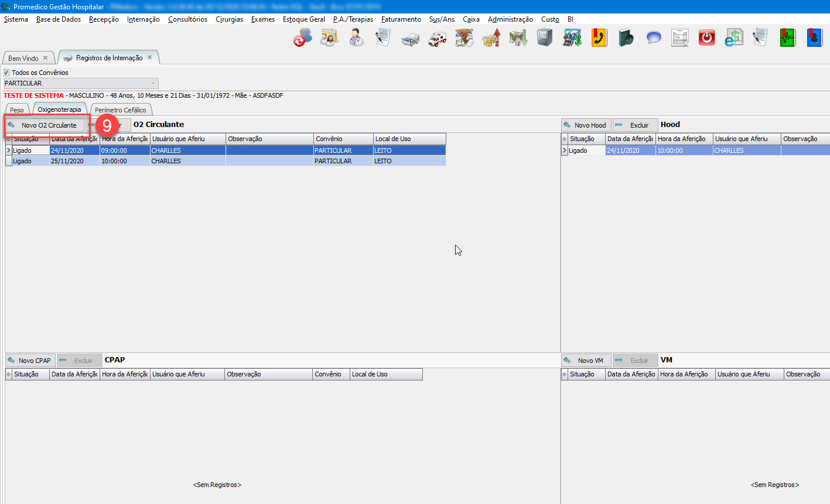Viewport: 830px width, 504px height.
Task: Close the Registros de Internação tab
Action: 150,57
